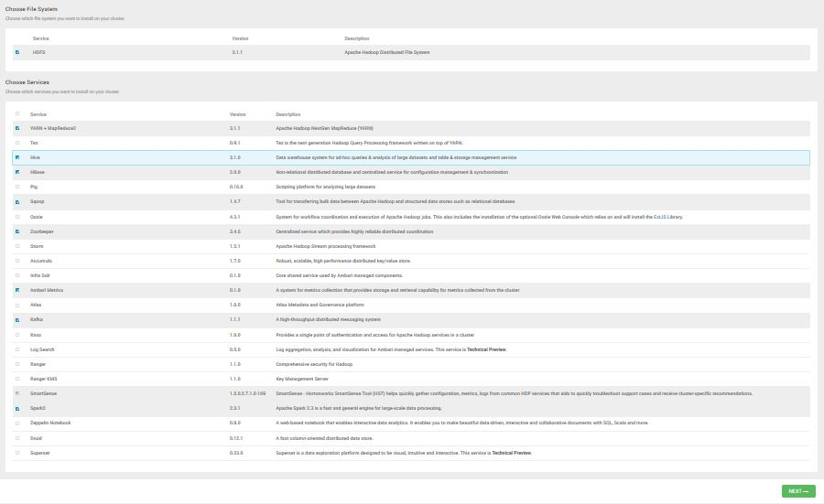Image resolution: width=824 pixels, height=504 pixels.
Task: Uncheck the Spark2 service checkbox
Action: pyautogui.click(x=17, y=409)
